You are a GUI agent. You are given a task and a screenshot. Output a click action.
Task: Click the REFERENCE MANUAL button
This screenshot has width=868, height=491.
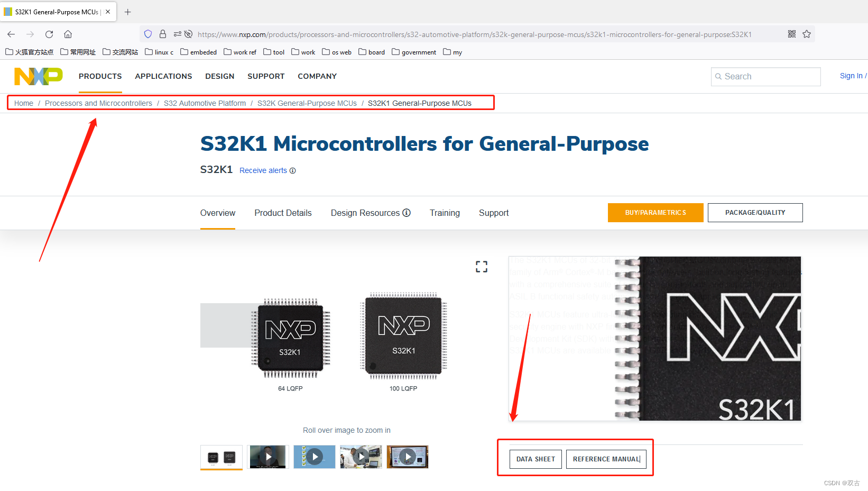(606, 459)
